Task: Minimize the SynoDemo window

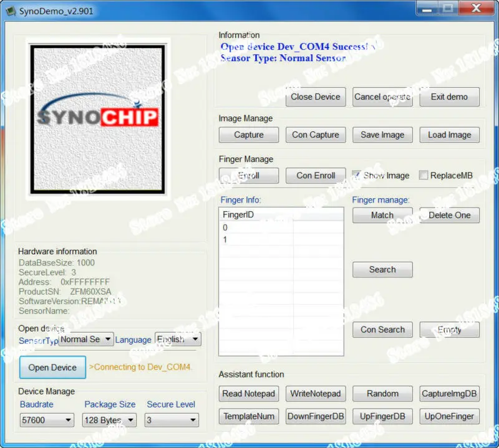Action: [x=427, y=9]
